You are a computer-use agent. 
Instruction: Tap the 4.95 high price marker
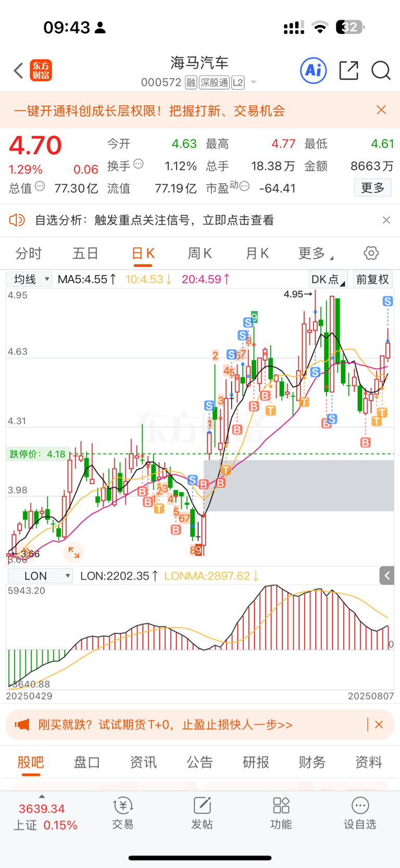(x=298, y=294)
